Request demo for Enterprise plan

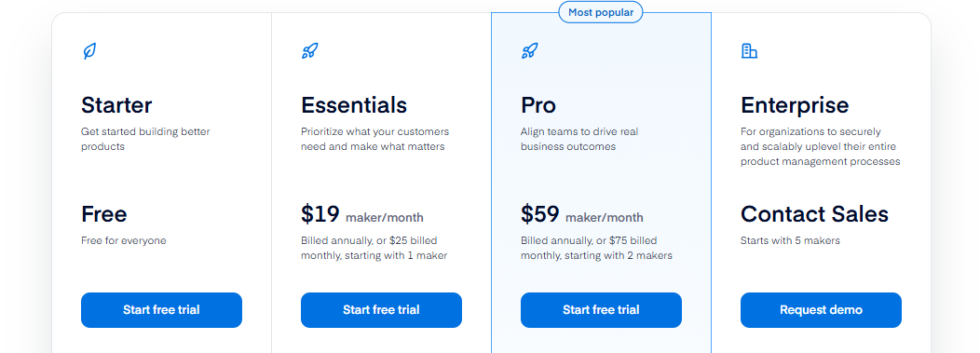tap(822, 310)
